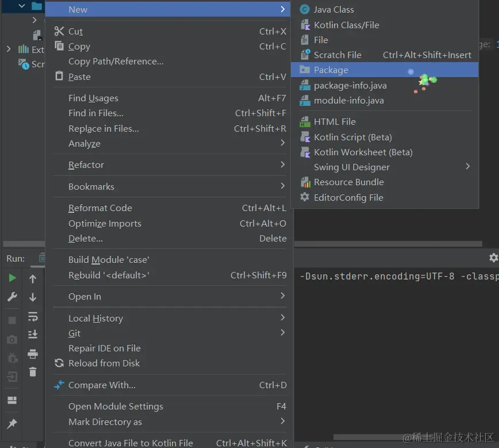Click the editor horizontal scrollbar
499x448 pixels.
point(388,244)
